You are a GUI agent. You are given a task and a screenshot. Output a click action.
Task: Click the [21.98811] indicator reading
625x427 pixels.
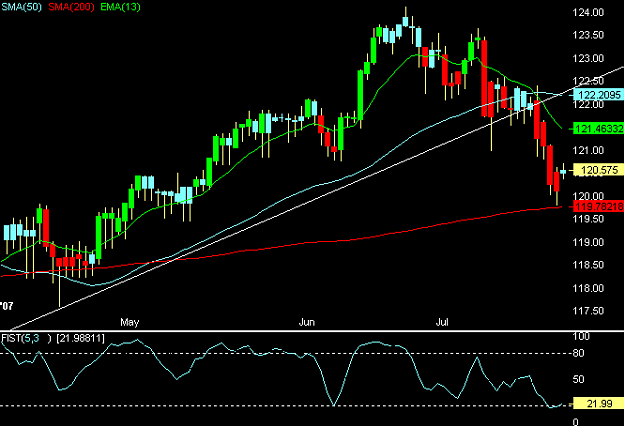pyautogui.click(x=81, y=338)
